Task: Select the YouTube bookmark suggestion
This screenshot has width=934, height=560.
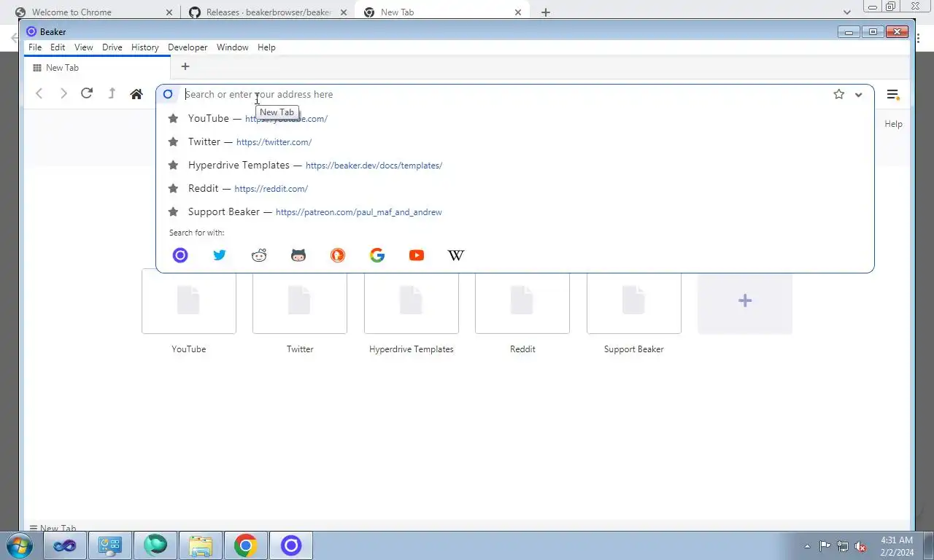Action: pyautogui.click(x=514, y=118)
